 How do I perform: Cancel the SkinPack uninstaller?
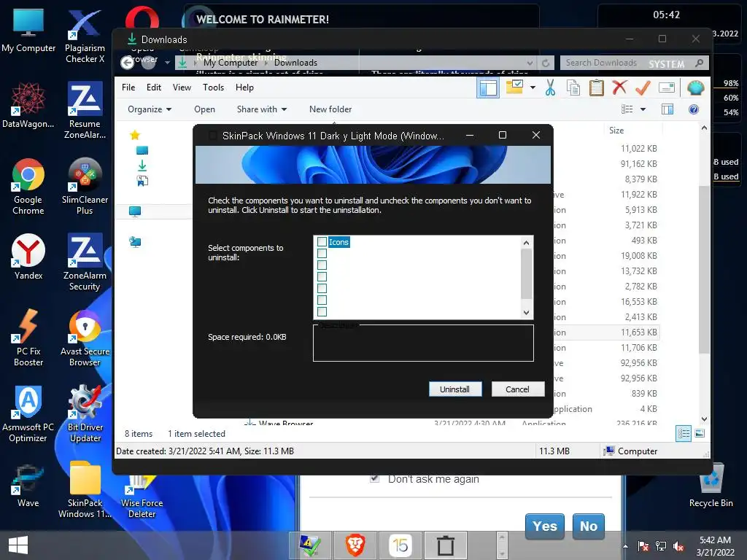click(x=517, y=389)
